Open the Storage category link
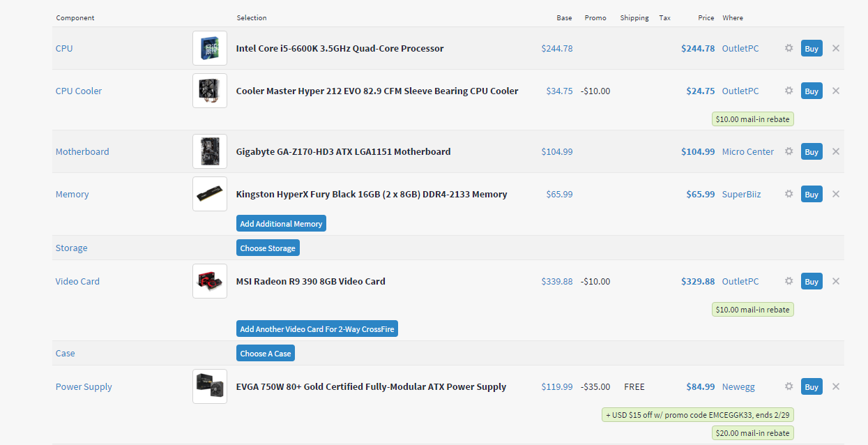 (72, 248)
